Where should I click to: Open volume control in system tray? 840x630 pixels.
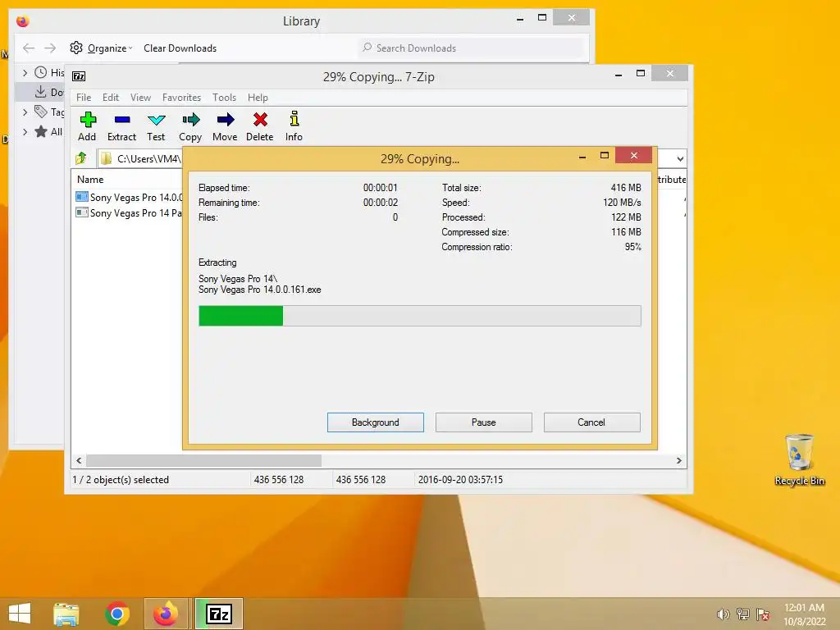723,614
